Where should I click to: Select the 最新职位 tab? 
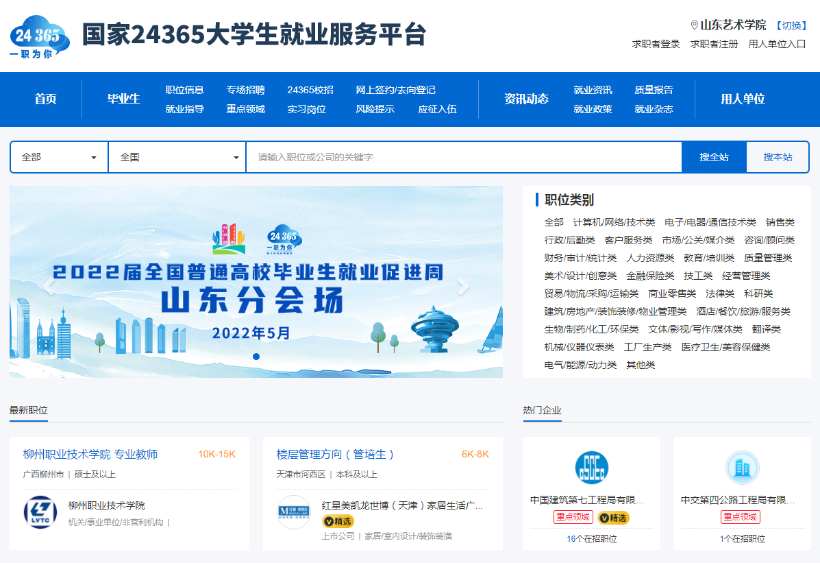pos(29,410)
